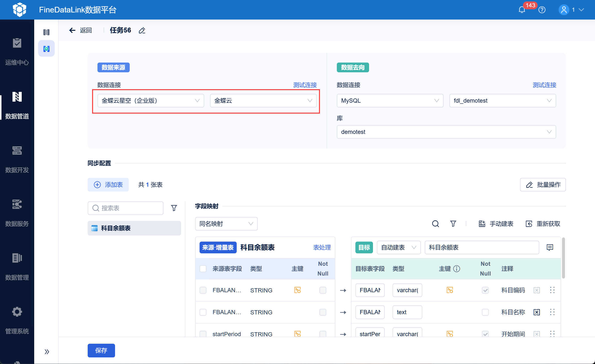Edit task name 任务56 with pencil icon
Image resolution: width=595 pixels, height=364 pixels.
142,30
